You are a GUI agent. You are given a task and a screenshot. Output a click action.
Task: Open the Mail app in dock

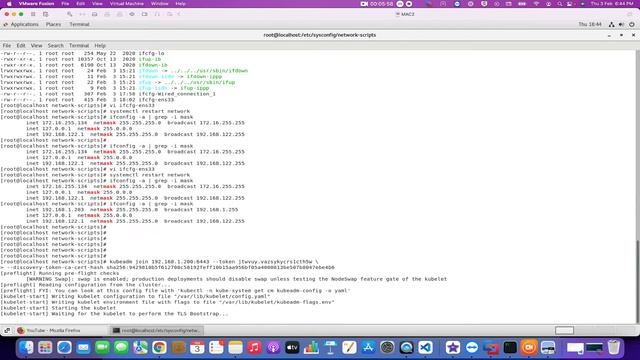coord(83,347)
